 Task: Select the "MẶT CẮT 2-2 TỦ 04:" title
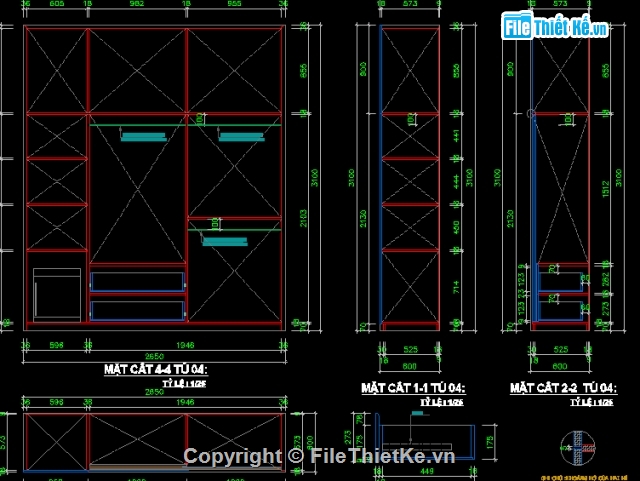[563, 388]
